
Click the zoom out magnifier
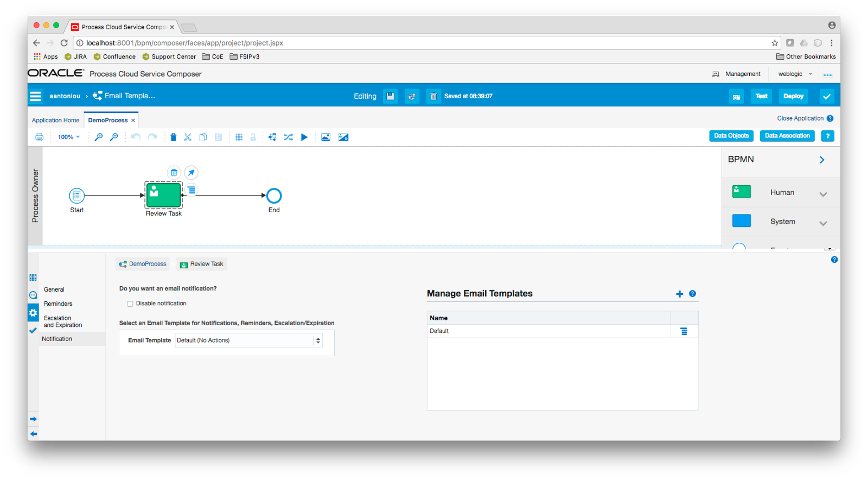114,137
